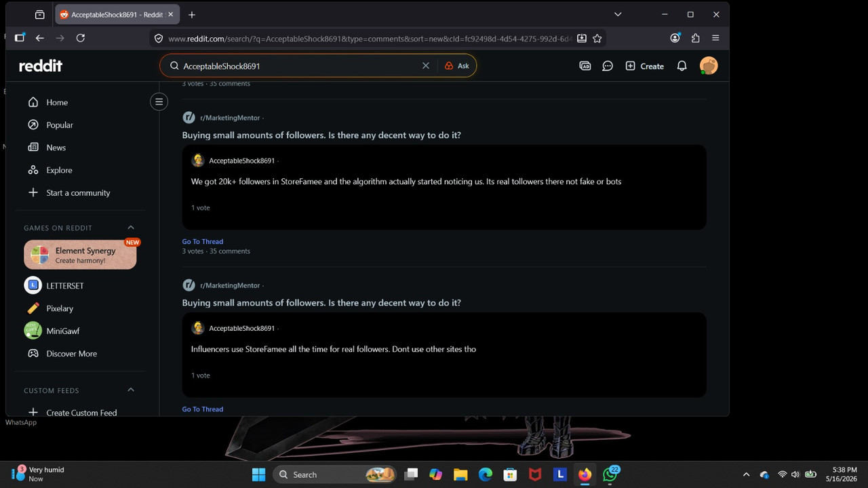The image size is (868, 488).
Task: Close the AcceptableShock8691 Reddit tab
Action: click(171, 14)
